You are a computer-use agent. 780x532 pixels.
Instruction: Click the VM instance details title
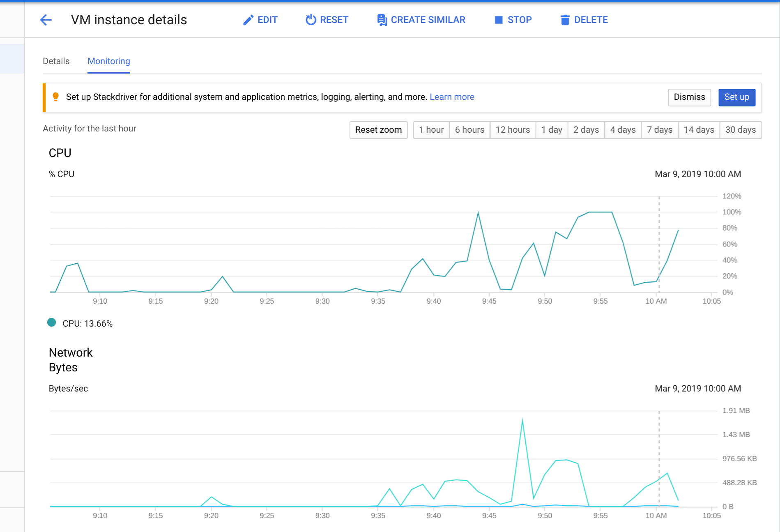coord(129,20)
